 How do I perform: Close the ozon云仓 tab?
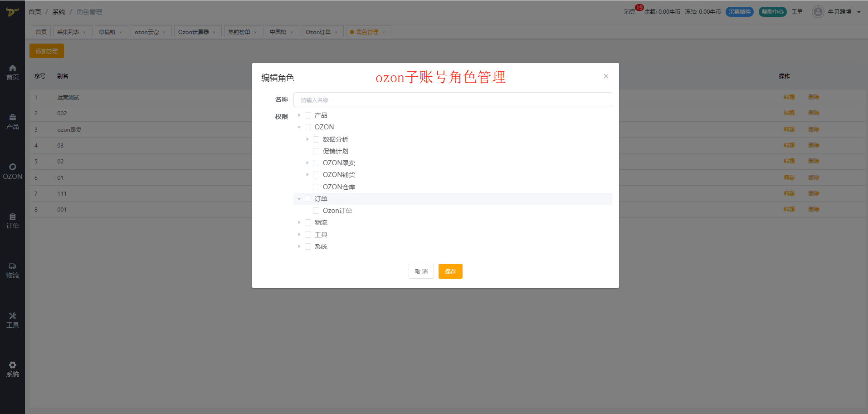[164, 32]
